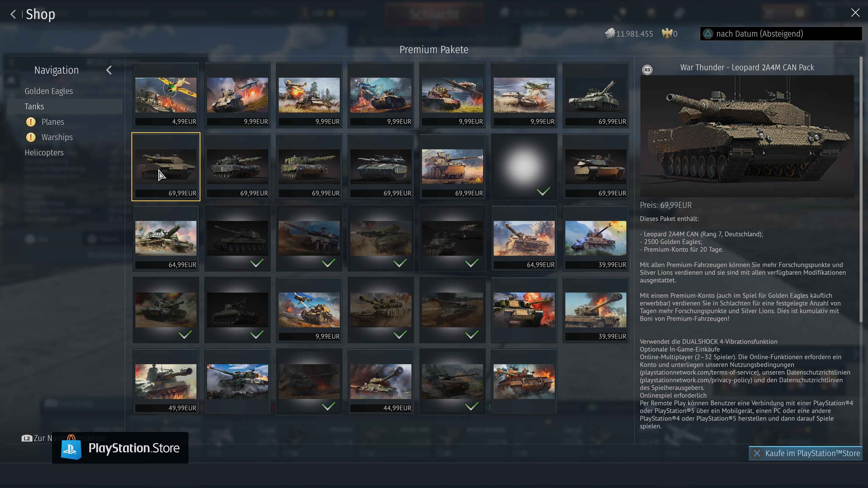Click the warning icon beside Warships
The image size is (868, 488).
(x=31, y=137)
